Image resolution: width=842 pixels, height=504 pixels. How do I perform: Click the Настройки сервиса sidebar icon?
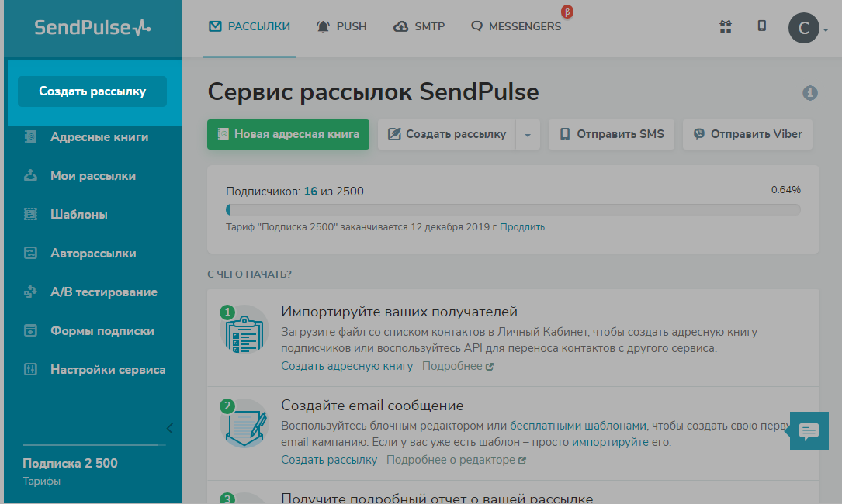pos(30,369)
